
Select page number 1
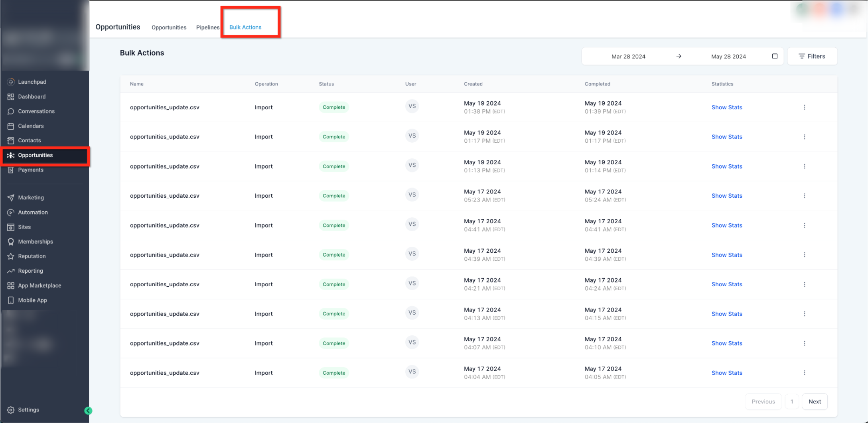(792, 401)
